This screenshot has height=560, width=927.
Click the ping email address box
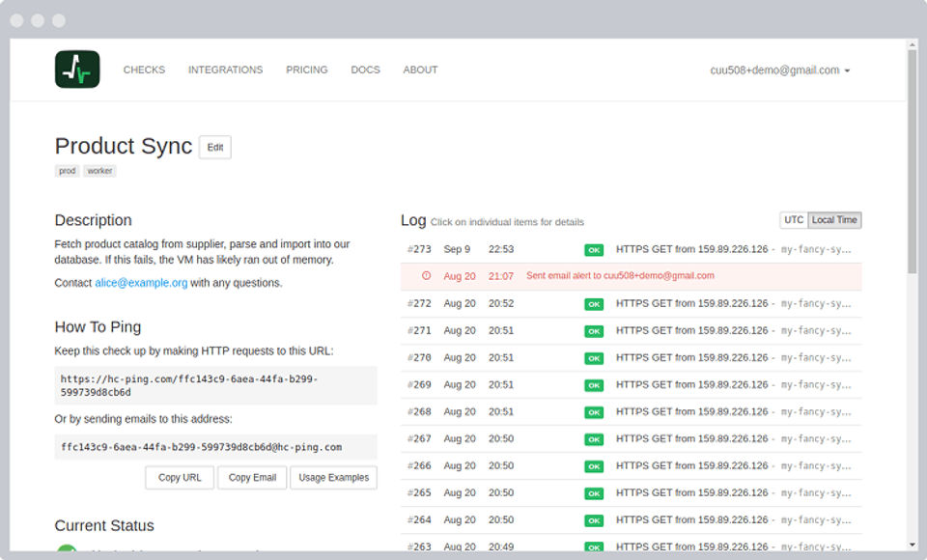coord(215,447)
